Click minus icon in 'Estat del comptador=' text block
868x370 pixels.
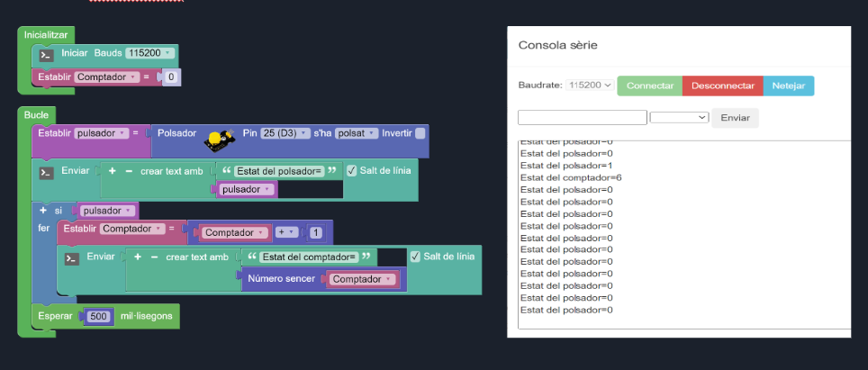153,257
